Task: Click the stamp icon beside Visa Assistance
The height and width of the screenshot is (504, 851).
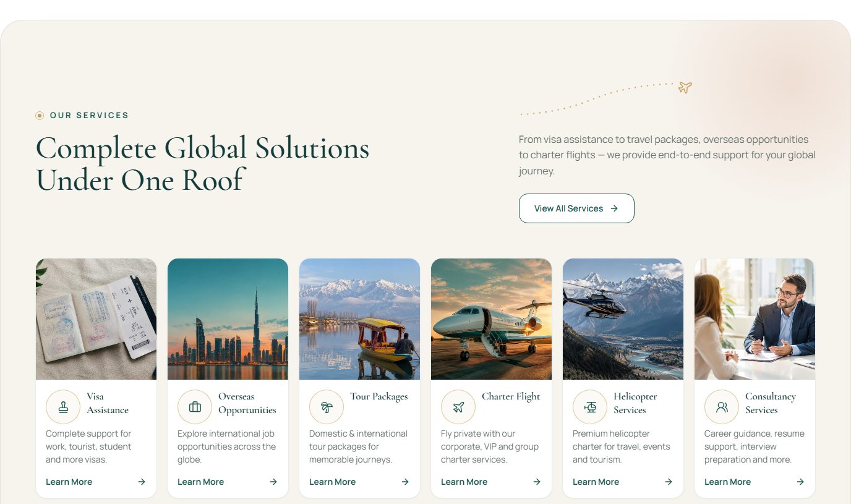Action: pos(63,407)
